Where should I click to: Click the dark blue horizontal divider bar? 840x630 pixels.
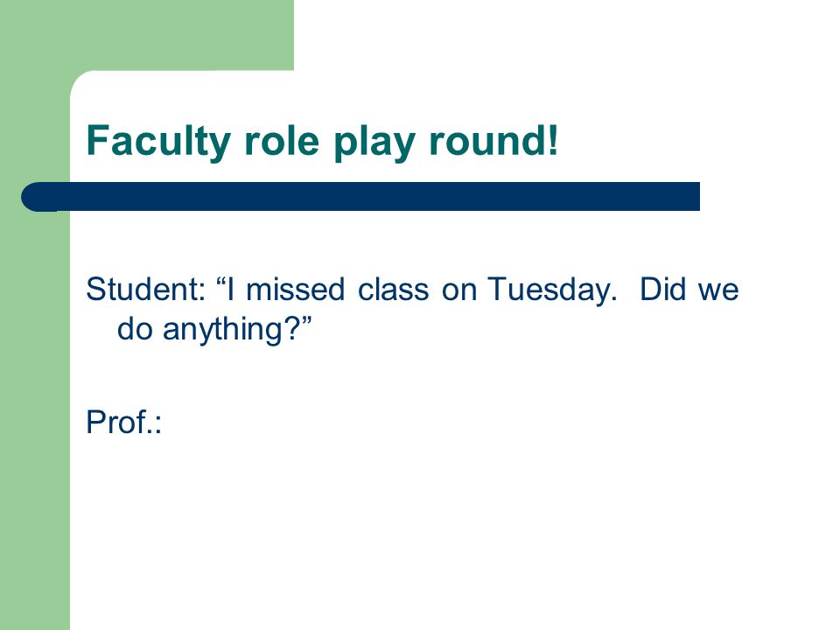point(360,197)
